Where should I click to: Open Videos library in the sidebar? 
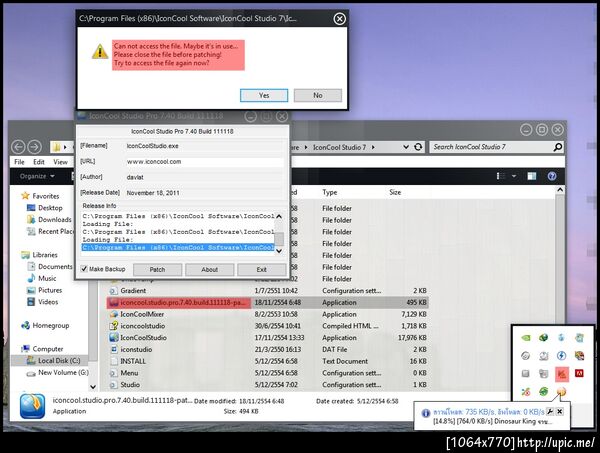tap(42, 302)
